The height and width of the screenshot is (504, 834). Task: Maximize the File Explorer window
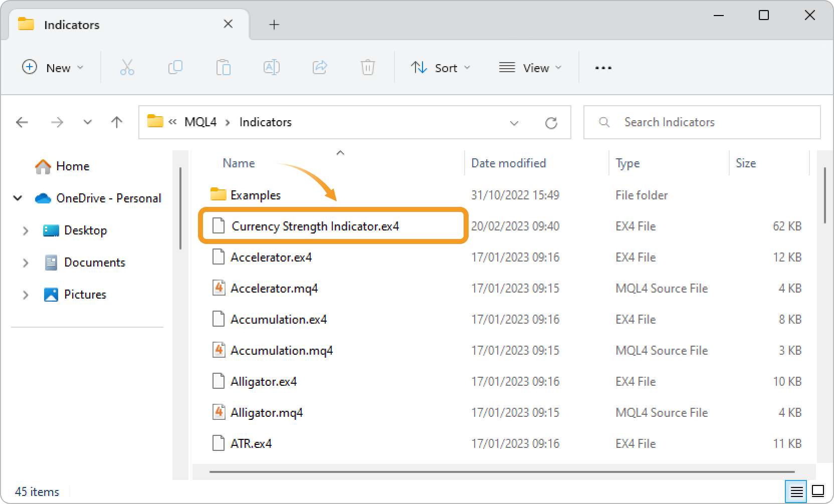[x=764, y=15]
